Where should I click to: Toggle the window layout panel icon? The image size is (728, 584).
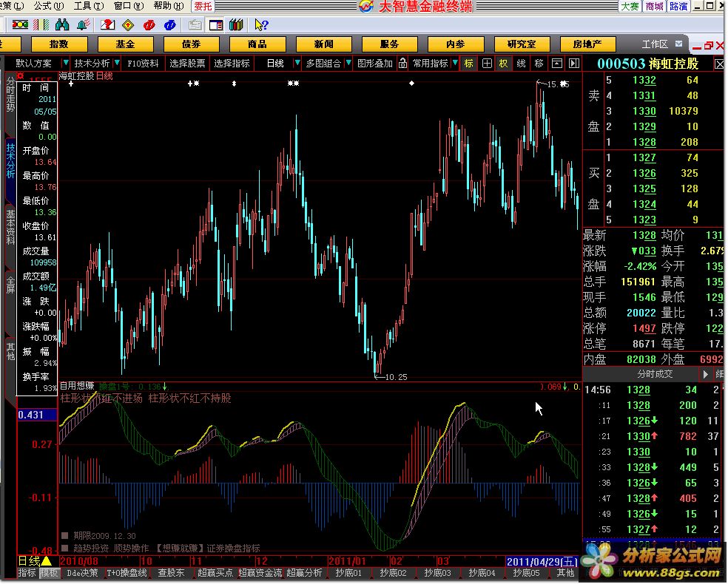click(216, 24)
